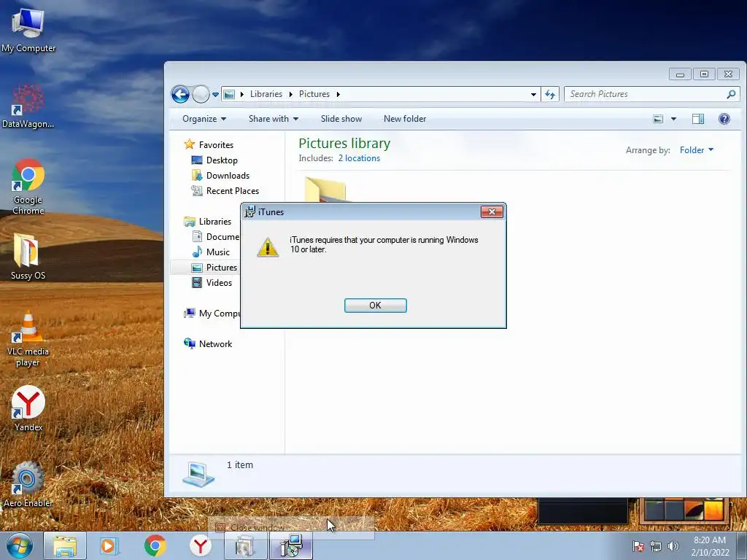Viewport: 747px width, 560px height.
Task: Open the Organize menu
Action: click(x=204, y=119)
